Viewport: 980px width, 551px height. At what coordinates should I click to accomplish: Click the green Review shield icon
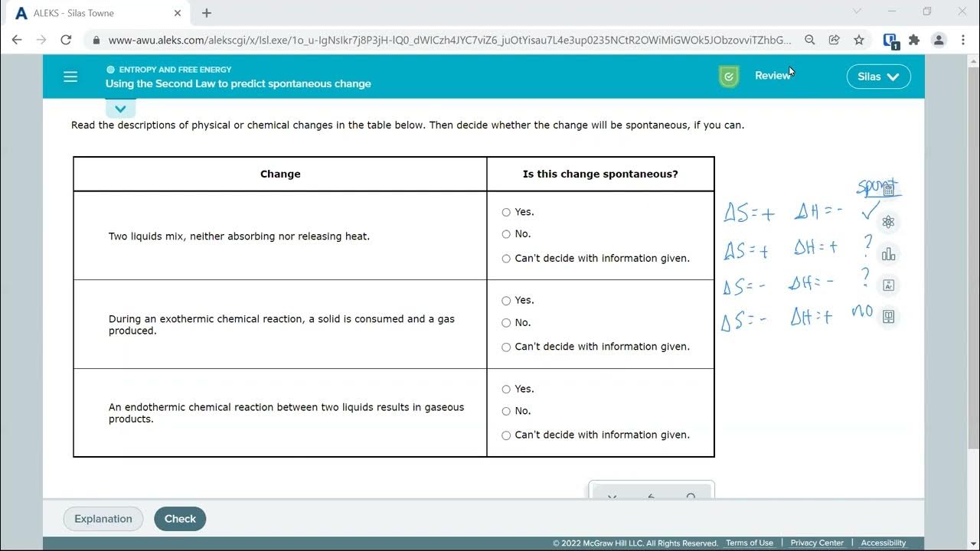click(729, 76)
